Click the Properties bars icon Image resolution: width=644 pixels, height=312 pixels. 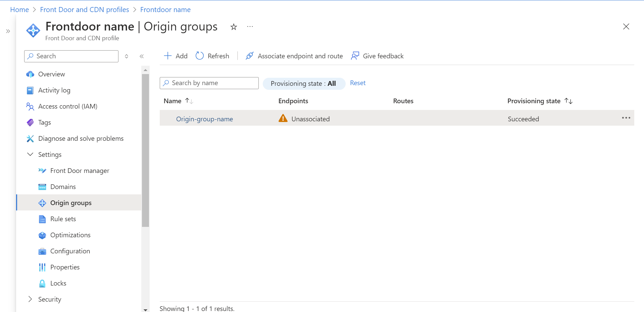(42, 267)
